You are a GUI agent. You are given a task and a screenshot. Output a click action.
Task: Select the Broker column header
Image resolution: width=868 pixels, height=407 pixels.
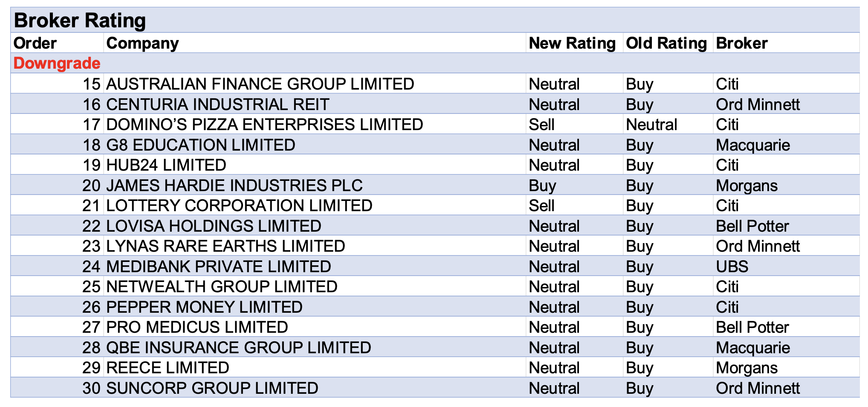742,43
